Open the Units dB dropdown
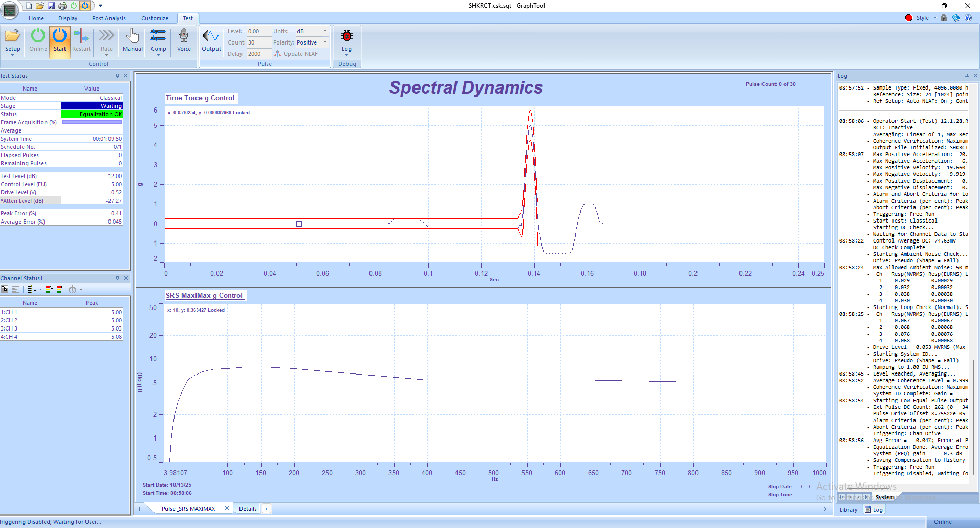The image size is (980, 528). point(325,31)
